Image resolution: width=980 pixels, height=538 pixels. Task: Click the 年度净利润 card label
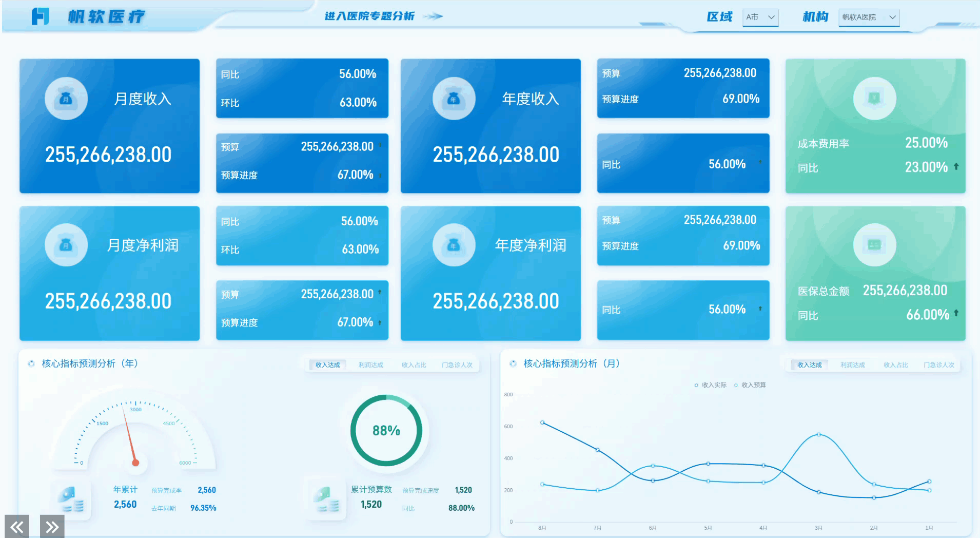pyautogui.click(x=531, y=245)
